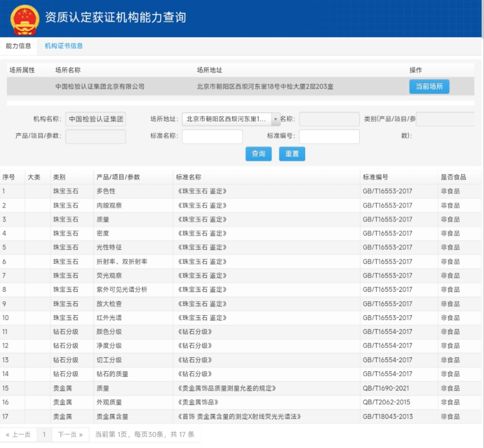Click the national emblem logo icon
Image resolution: width=484 pixels, height=448 pixels.
coord(25,19)
